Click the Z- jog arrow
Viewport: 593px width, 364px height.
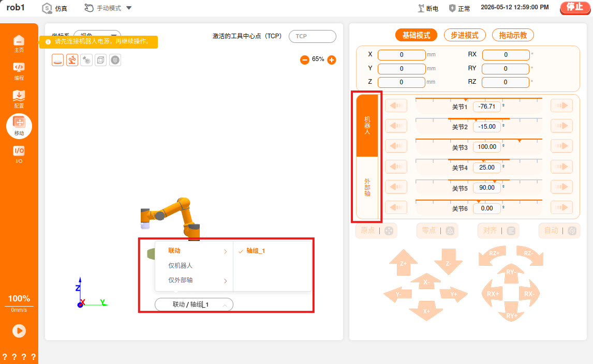tap(448, 262)
